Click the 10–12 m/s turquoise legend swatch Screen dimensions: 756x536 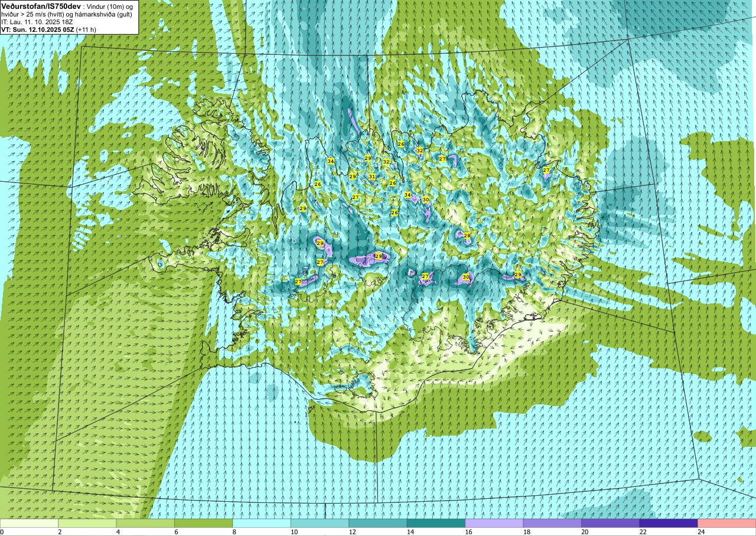[x=320, y=524]
